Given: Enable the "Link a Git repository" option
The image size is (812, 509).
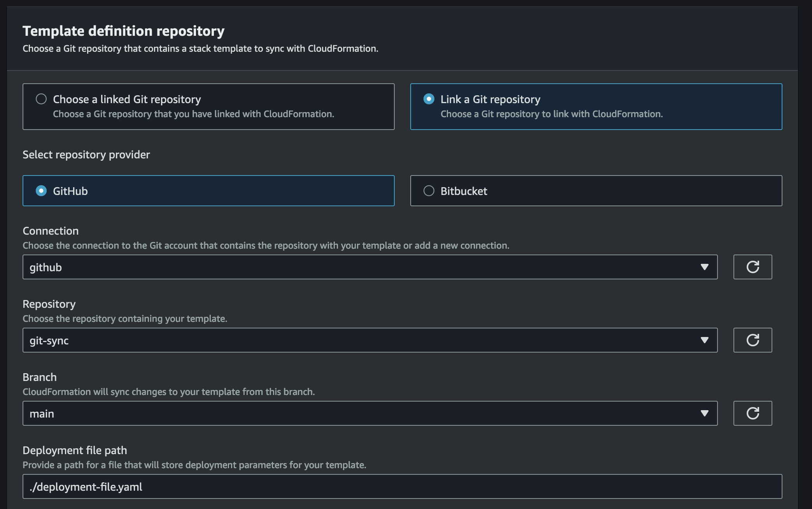Looking at the screenshot, I should (429, 99).
